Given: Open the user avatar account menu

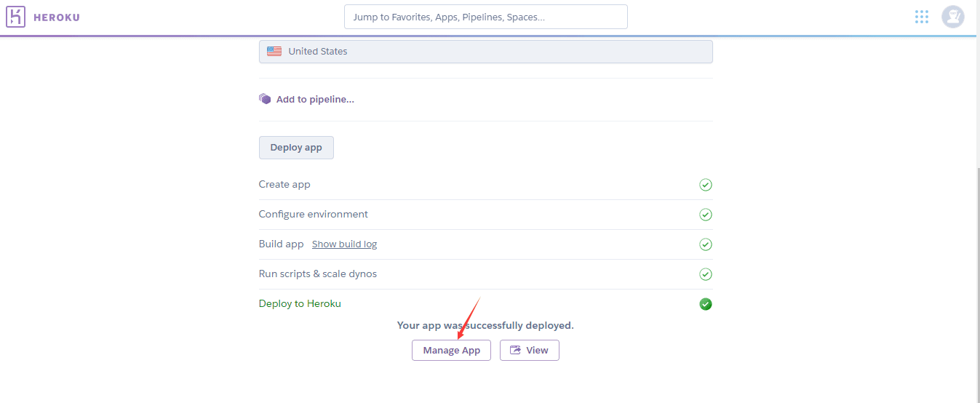Looking at the screenshot, I should [x=953, y=17].
